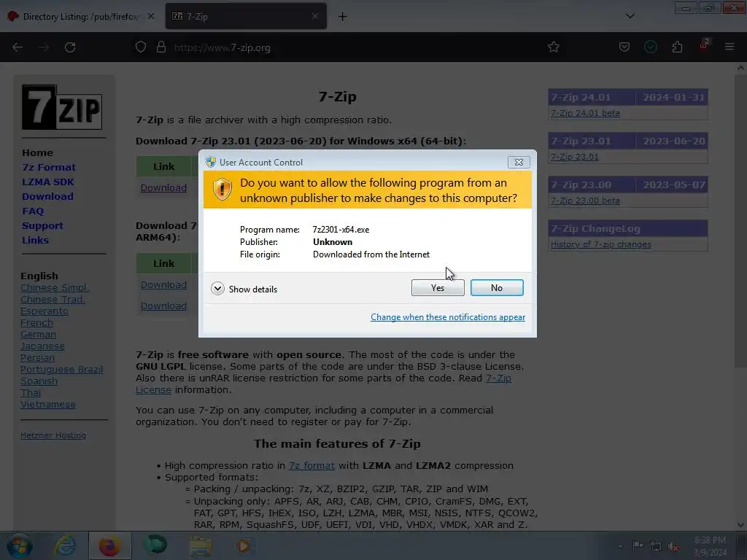747x560 pixels.
Task: Switch language to Chinese Trad.
Action: click(53, 300)
